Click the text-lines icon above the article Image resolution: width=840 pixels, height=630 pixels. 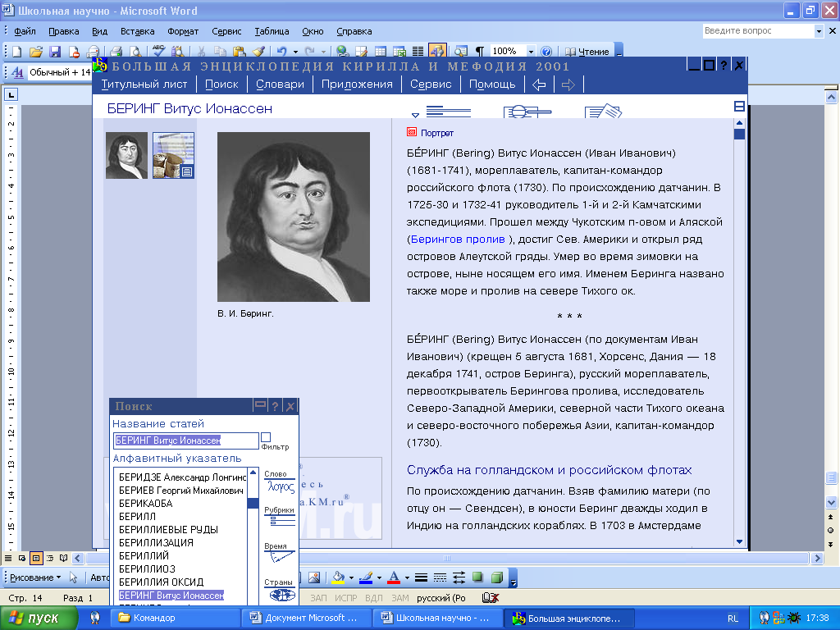point(449,111)
